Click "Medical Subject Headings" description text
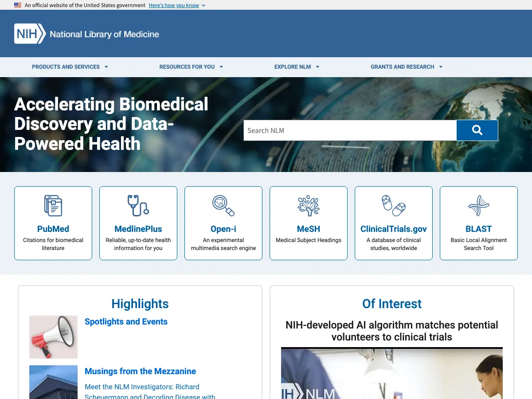This screenshot has width=532, height=399. point(309,240)
